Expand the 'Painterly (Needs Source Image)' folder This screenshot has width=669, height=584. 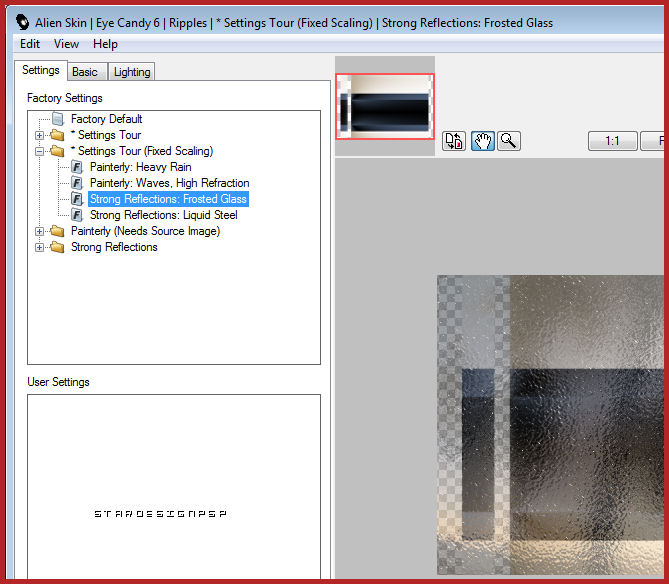click(39, 232)
